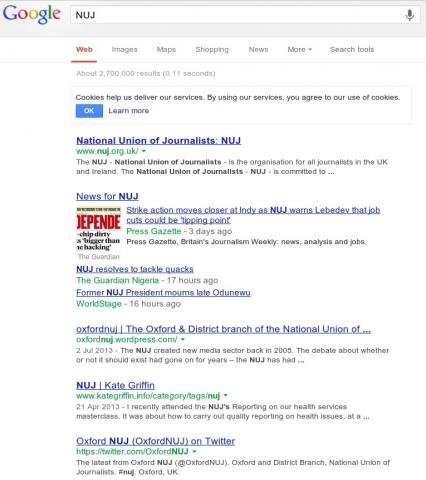
Task: Open Search tools options
Action: [x=352, y=49]
